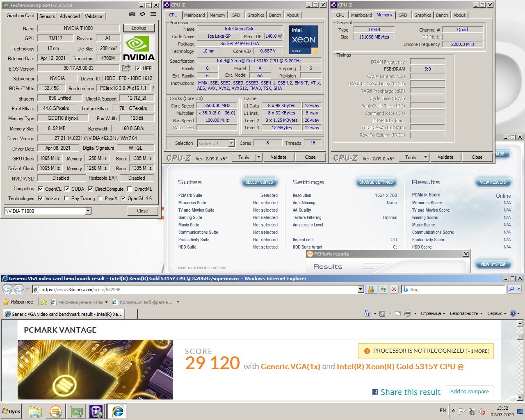Click the BIOS share/export icon in GPU-Z
The width and height of the screenshot is (525, 420).
tap(126, 68)
